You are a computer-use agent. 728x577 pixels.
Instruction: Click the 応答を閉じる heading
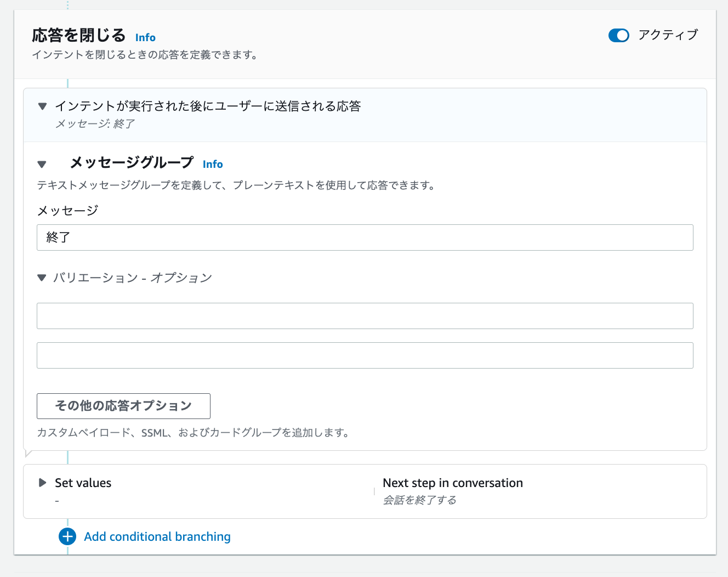tap(79, 36)
